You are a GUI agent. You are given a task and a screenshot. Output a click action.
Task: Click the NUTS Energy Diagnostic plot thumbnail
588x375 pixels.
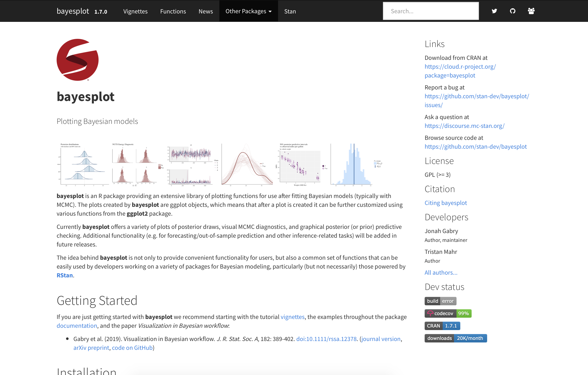pos(138,165)
